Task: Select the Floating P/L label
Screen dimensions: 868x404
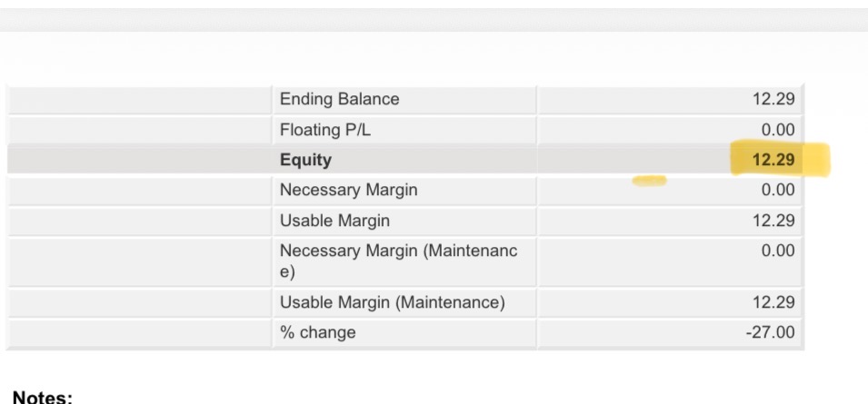Action: coord(325,131)
